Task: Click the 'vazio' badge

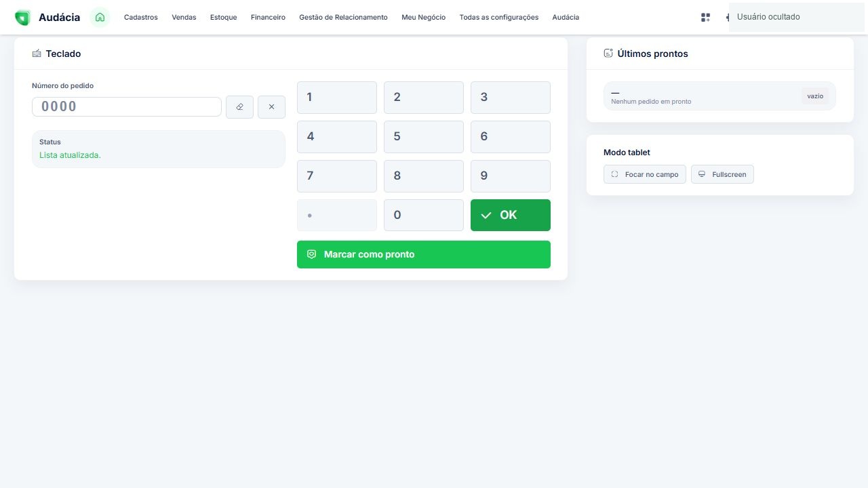Action: [815, 96]
